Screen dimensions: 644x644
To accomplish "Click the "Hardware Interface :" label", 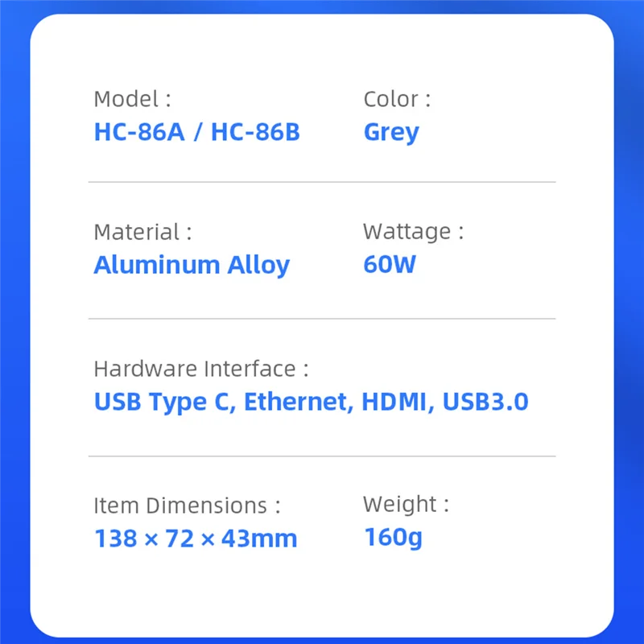I will click(201, 369).
